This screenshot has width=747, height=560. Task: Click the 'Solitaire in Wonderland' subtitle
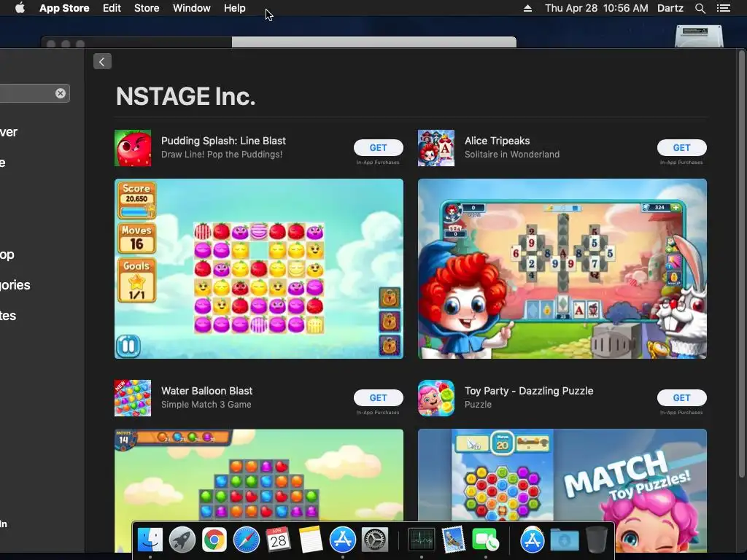(512, 155)
